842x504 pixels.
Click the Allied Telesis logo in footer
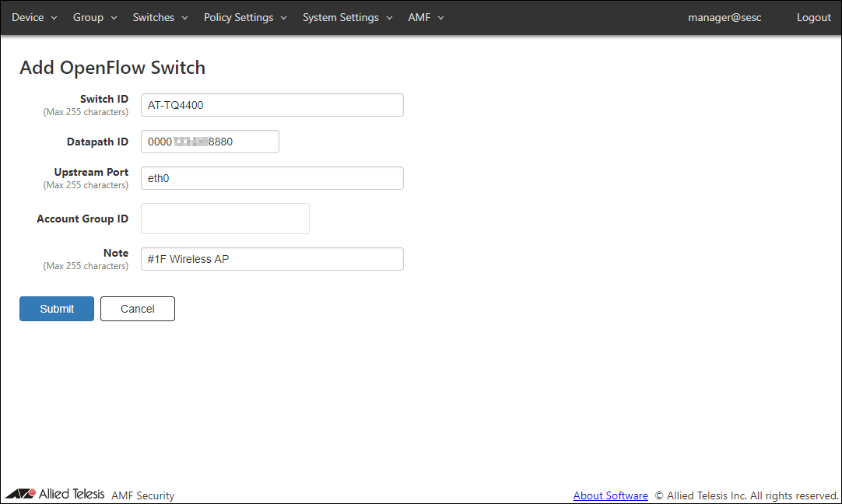coord(54,495)
